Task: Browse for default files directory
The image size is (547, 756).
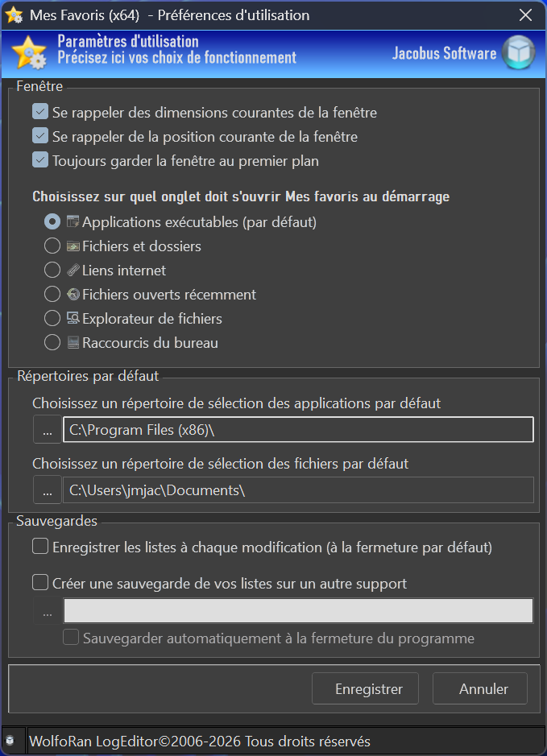Action: click(x=48, y=490)
